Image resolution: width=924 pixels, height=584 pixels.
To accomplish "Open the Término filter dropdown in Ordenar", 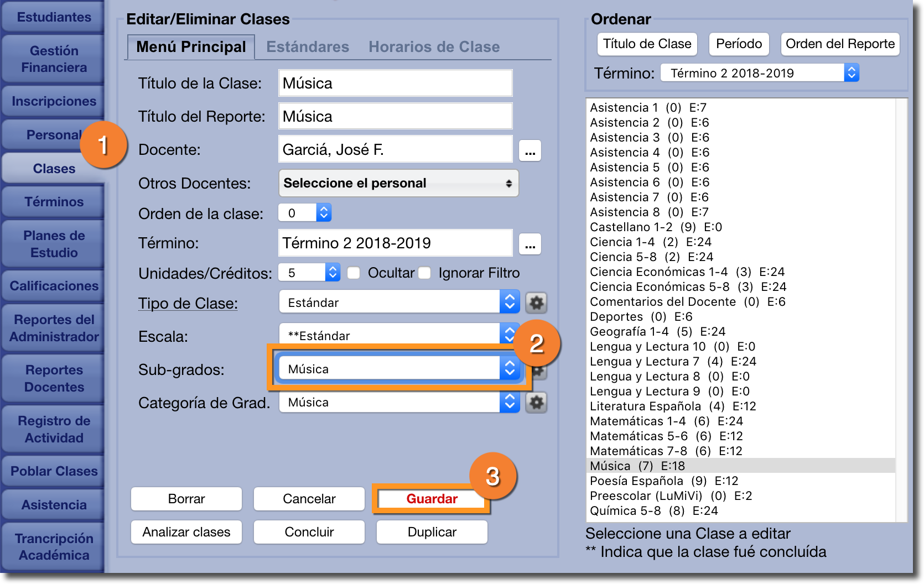I will pos(759,73).
